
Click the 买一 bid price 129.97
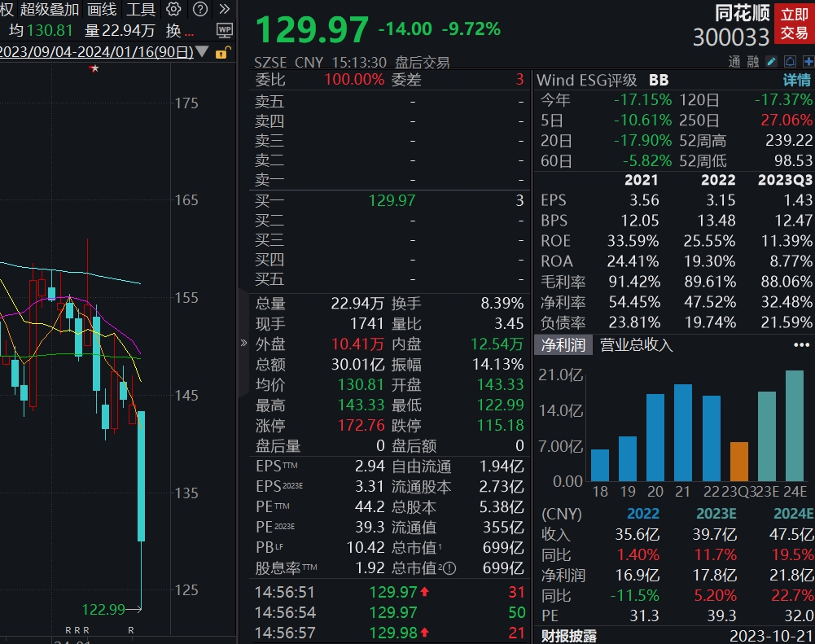coord(392,200)
